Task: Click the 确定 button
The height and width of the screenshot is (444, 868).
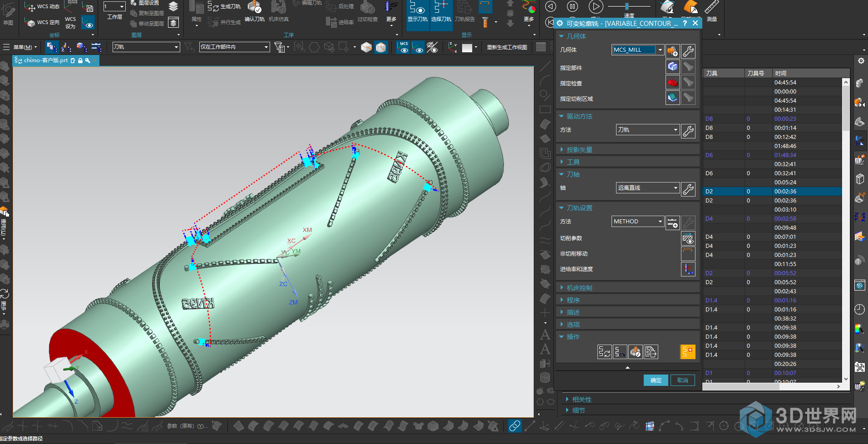Action: click(x=656, y=380)
